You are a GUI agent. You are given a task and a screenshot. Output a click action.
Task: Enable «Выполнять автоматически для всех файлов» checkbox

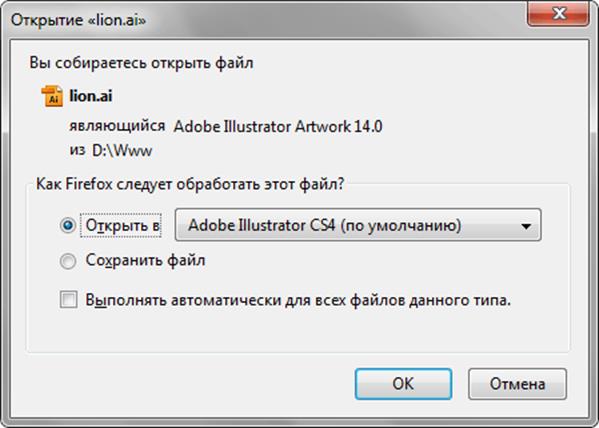69,300
